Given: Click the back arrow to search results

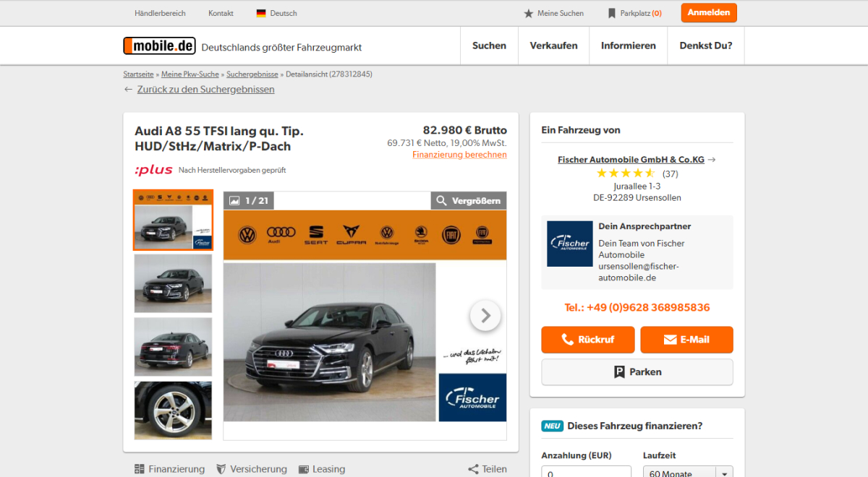Looking at the screenshot, I should tap(128, 90).
